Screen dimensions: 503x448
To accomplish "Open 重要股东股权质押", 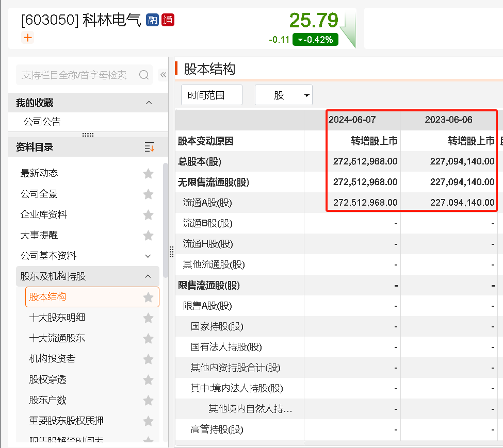I will (66, 421).
